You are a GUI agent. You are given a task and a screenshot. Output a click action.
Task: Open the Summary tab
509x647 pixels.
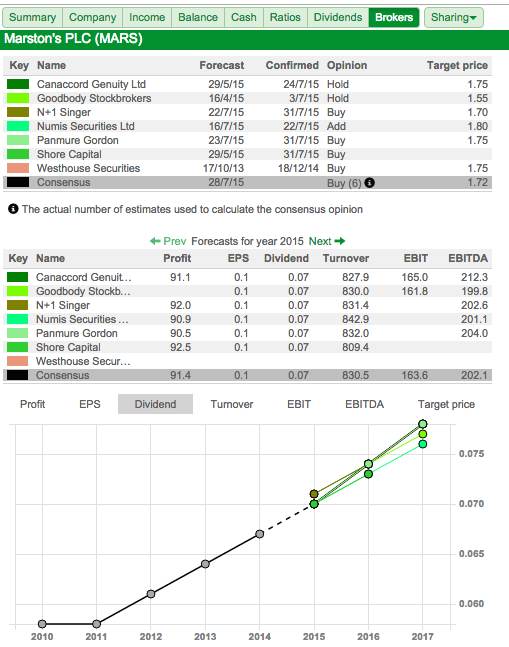click(33, 17)
